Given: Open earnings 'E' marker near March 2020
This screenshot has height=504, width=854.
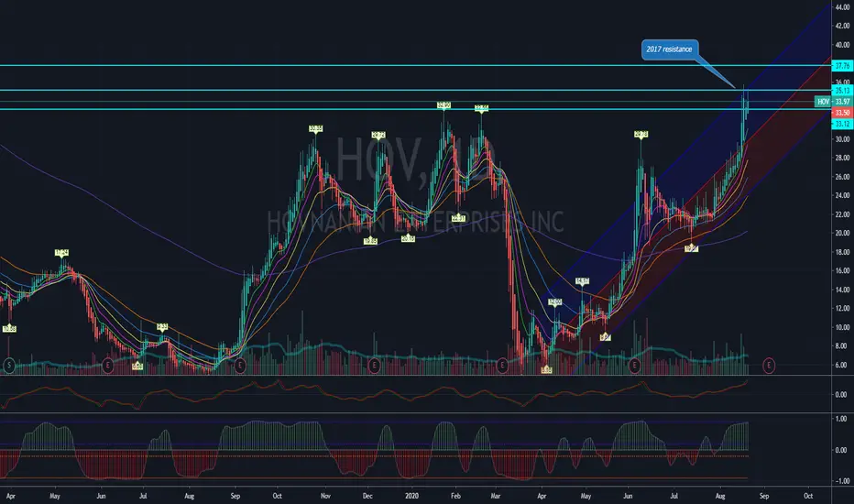Looking at the screenshot, I should [502, 366].
